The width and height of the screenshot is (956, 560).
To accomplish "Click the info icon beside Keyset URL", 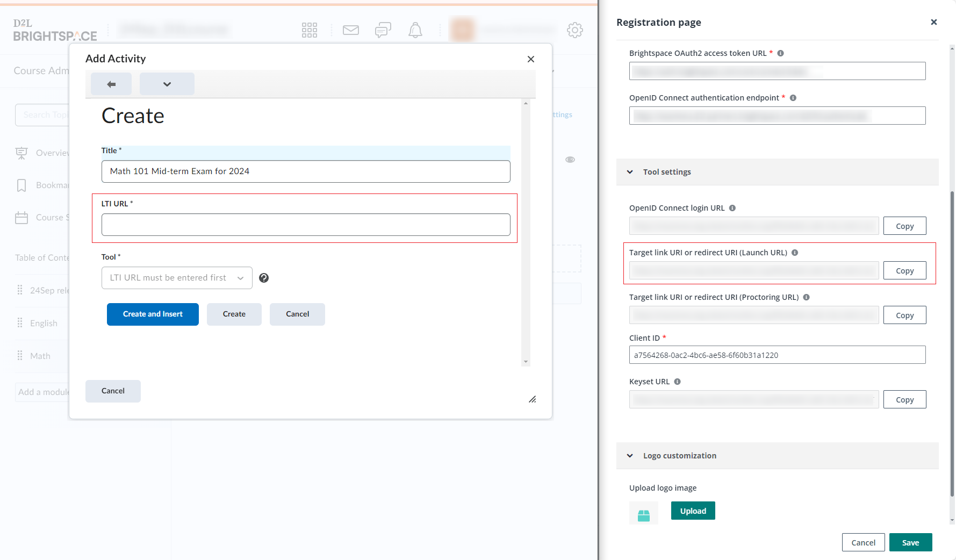I will tap(678, 382).
